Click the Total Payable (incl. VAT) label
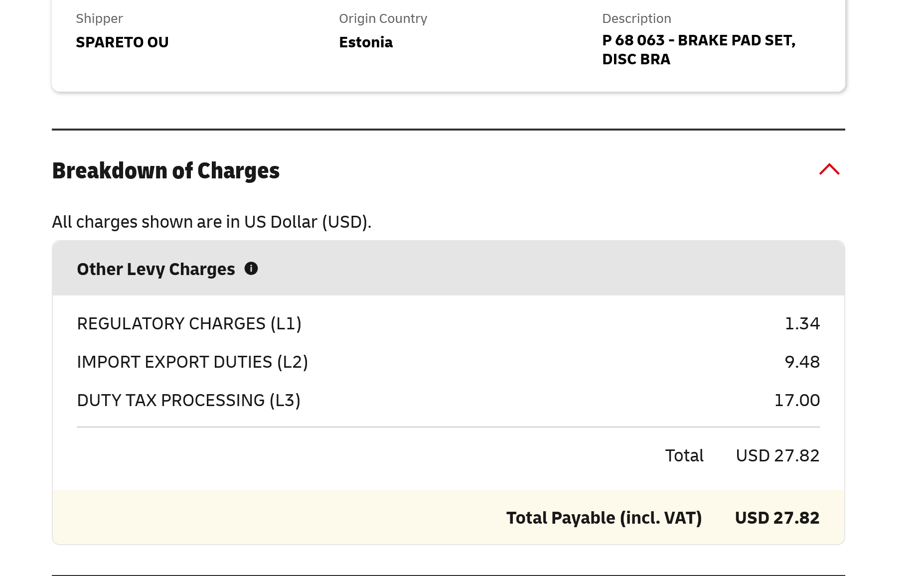924x576 pixels. tap(604, 518)
